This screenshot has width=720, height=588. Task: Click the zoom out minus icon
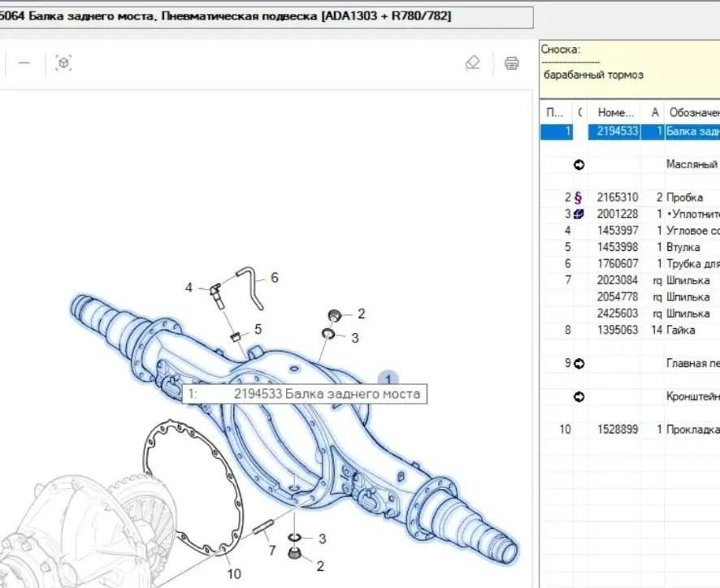click(x=24, y=63)
